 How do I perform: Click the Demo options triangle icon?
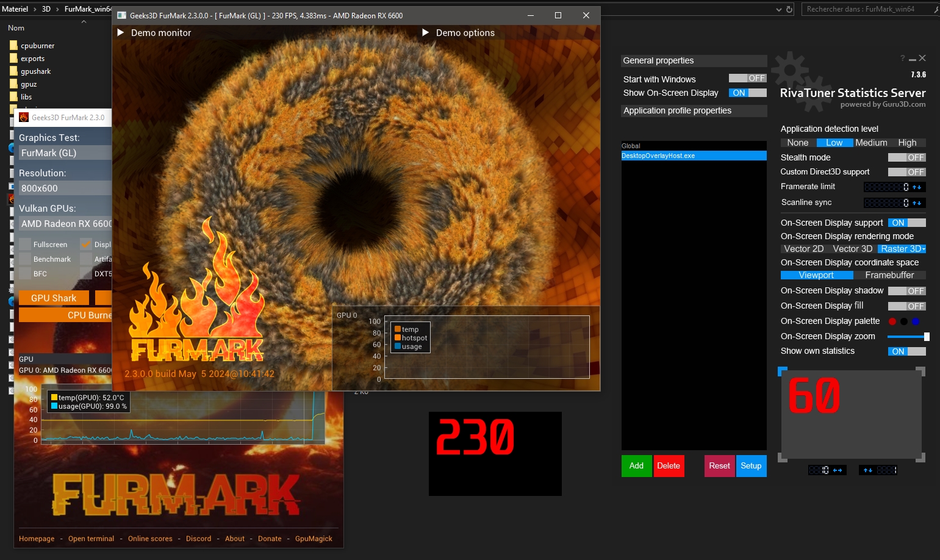(426, 32)
